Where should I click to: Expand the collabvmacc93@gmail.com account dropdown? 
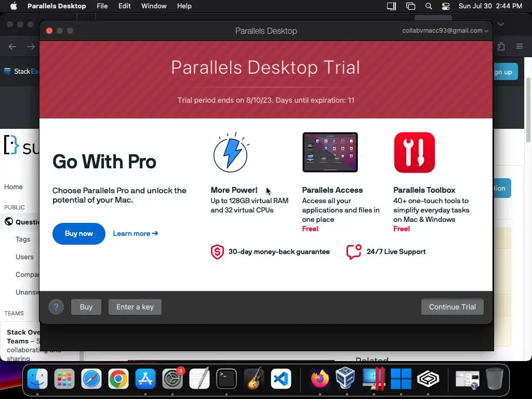[445, 31]
